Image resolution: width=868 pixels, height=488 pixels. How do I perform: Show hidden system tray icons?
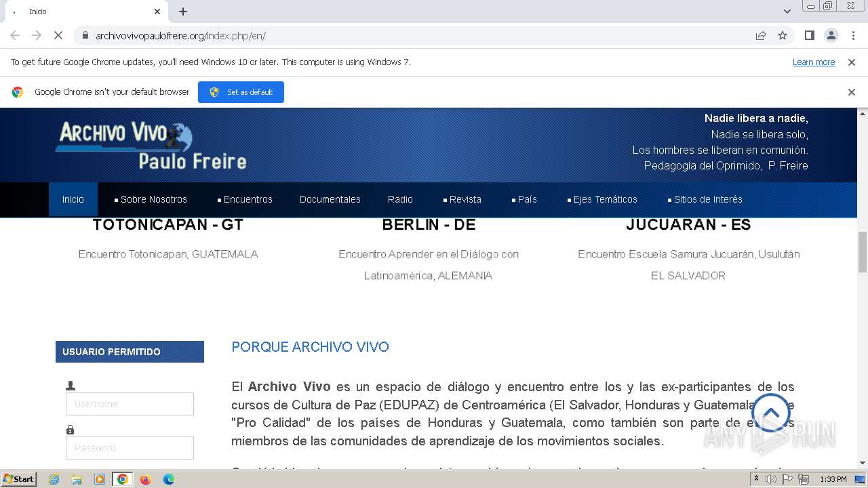(756, 479)
